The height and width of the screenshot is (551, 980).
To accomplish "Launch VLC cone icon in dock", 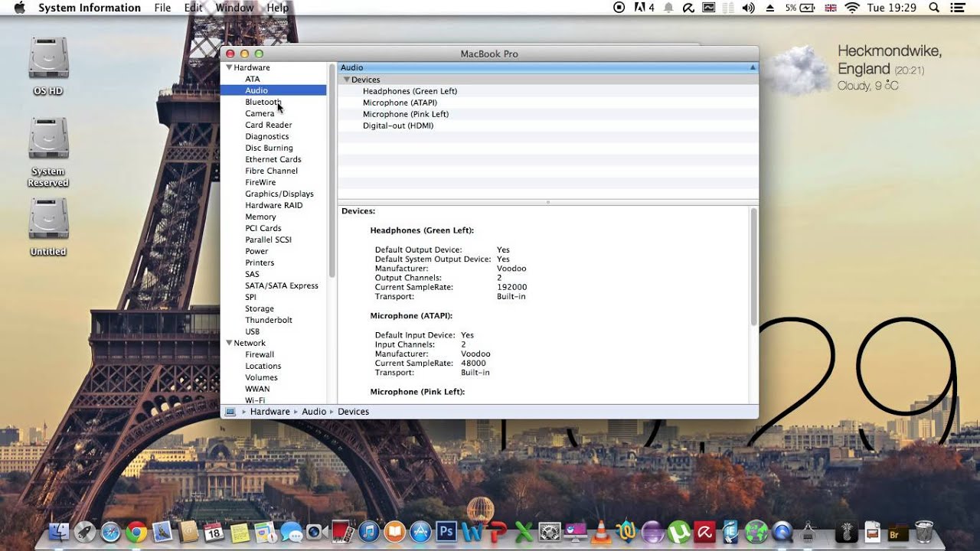I will coord(602,532).
